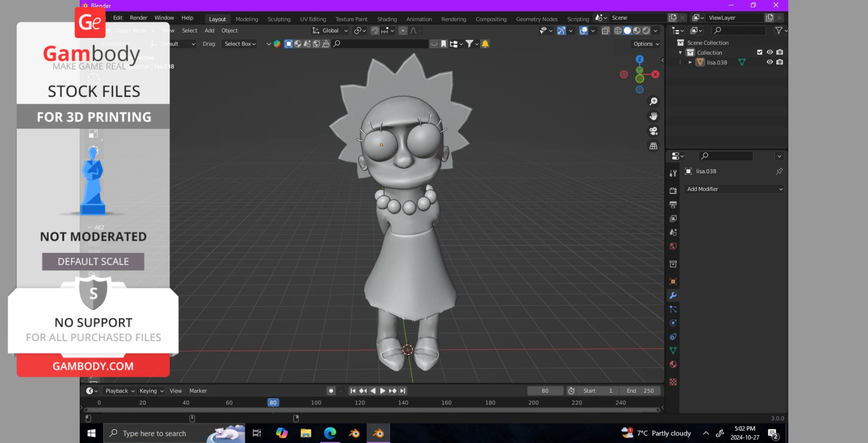The width and height of the screenshot is (868, 443).
Task: Open Render properties with the camera icon
Action: pyautogui.click(x=673, y=190)
